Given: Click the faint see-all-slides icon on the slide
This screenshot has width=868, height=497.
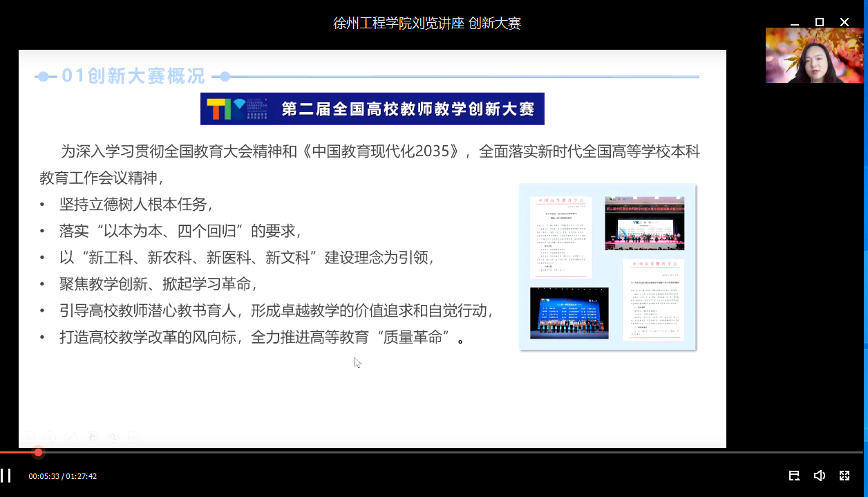Looking at the screenshot, I should (x=93, y=437).
